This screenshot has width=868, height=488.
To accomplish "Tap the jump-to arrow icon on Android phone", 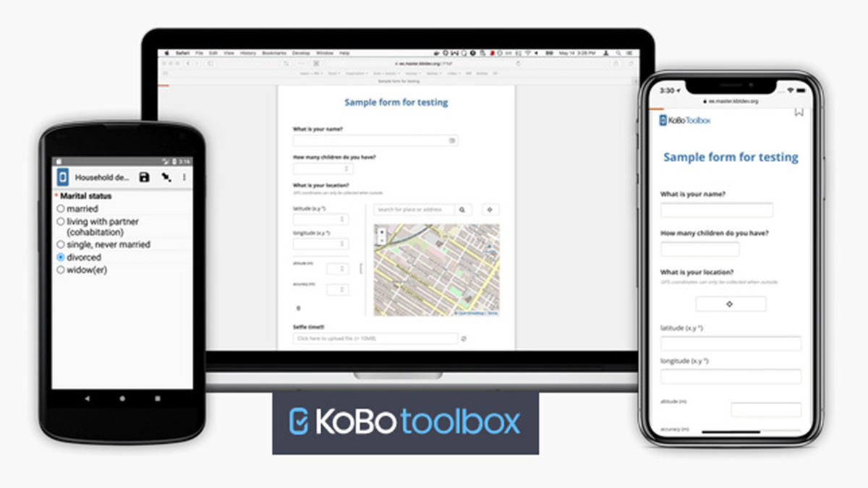I will 166,177.
